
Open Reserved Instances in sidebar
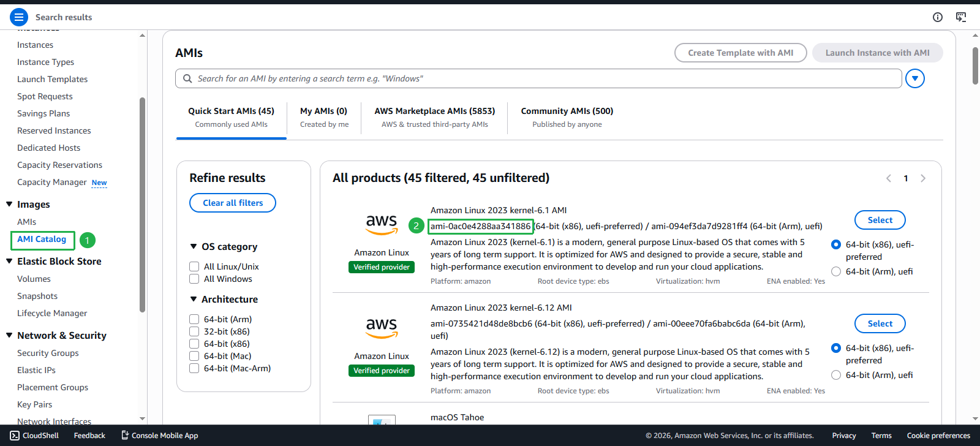point(54,130)
